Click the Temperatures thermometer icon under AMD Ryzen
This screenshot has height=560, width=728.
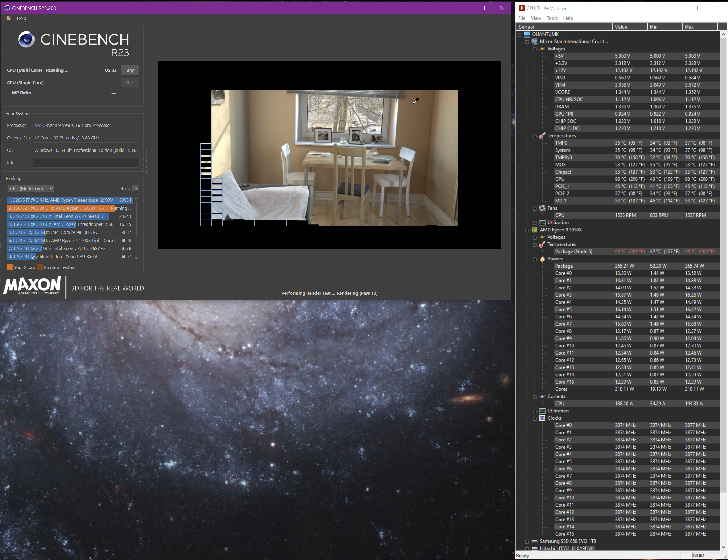pyautogui.click(x=542, y=244)
